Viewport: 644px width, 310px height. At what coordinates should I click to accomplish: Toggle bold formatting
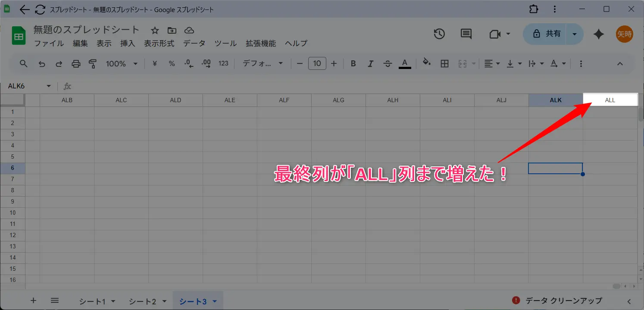point(353,64)
